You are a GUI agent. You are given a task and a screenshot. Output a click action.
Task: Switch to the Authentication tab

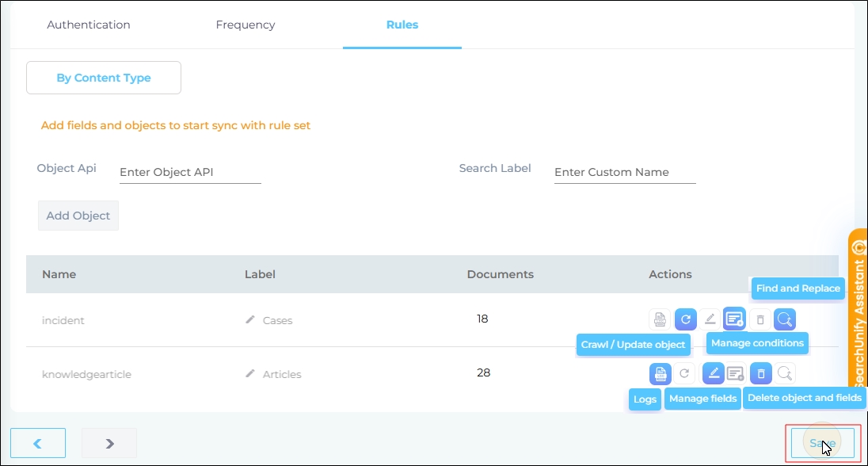click(89, 25)
